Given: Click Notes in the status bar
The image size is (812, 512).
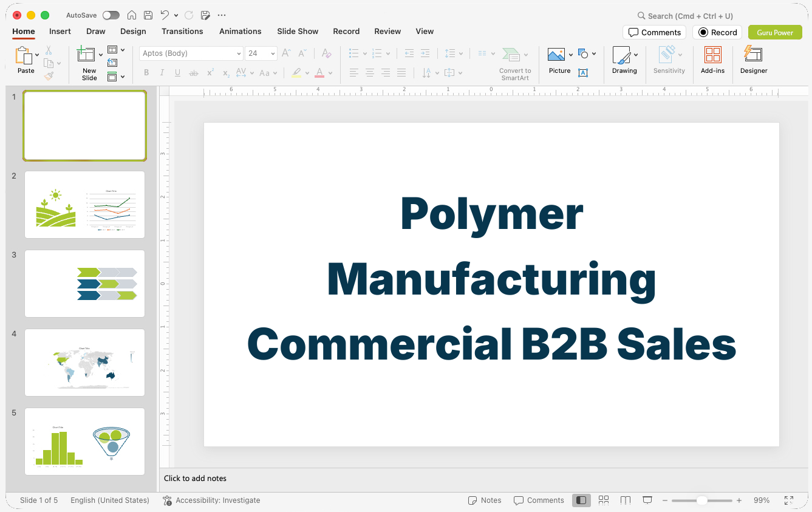Looking at the screenshot, I should pyautogui.click(x=485, y=500).
